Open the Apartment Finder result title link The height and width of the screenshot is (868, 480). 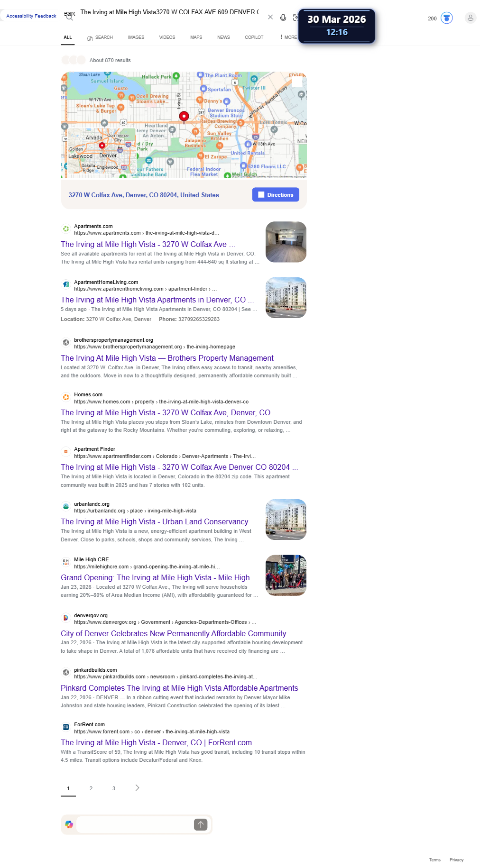click(179, 467)
